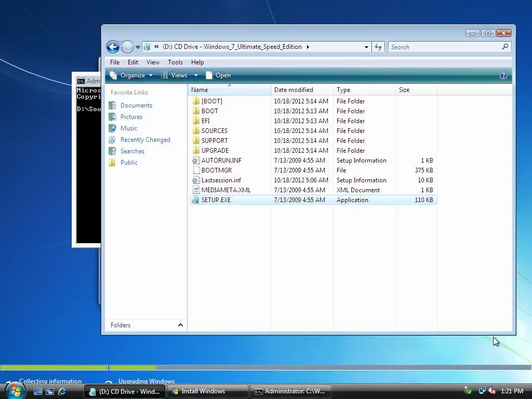Select the BOOT folder name
The image size is (532, 399).
click(x=210, y=111)
